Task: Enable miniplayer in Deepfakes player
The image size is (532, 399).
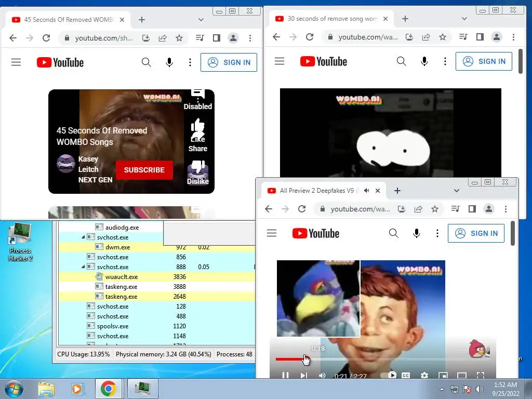Action: pos(443,375)
